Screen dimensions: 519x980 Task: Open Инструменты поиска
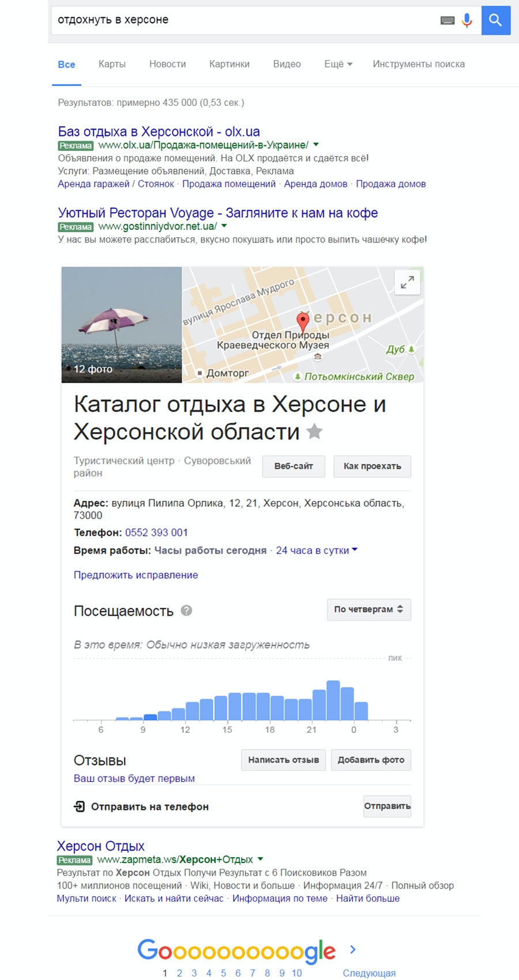419,64
